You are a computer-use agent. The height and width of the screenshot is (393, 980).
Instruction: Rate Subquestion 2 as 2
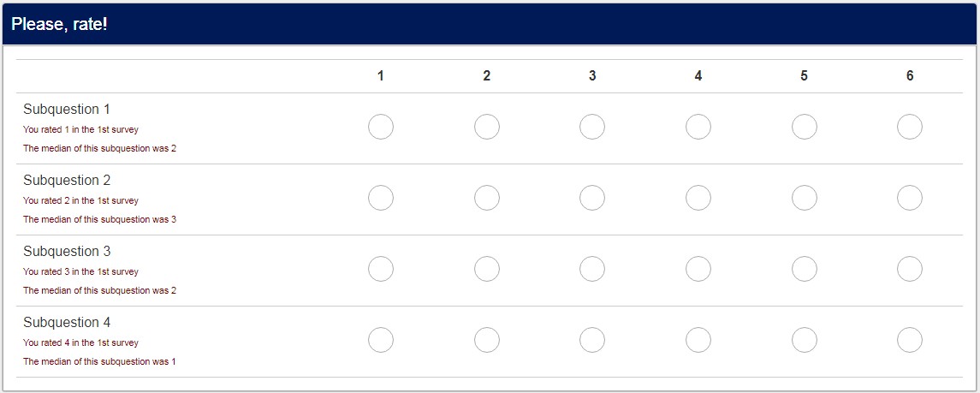point(487,198)
